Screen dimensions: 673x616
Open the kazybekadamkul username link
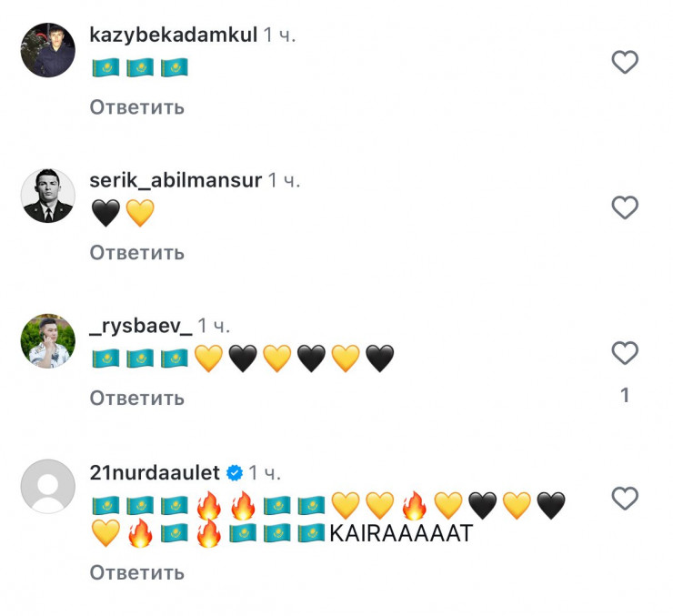(x=174, y=35)
